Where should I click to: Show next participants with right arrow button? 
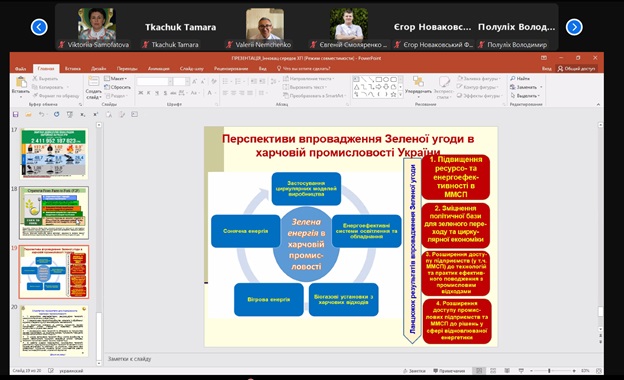(x=574, y=27)
